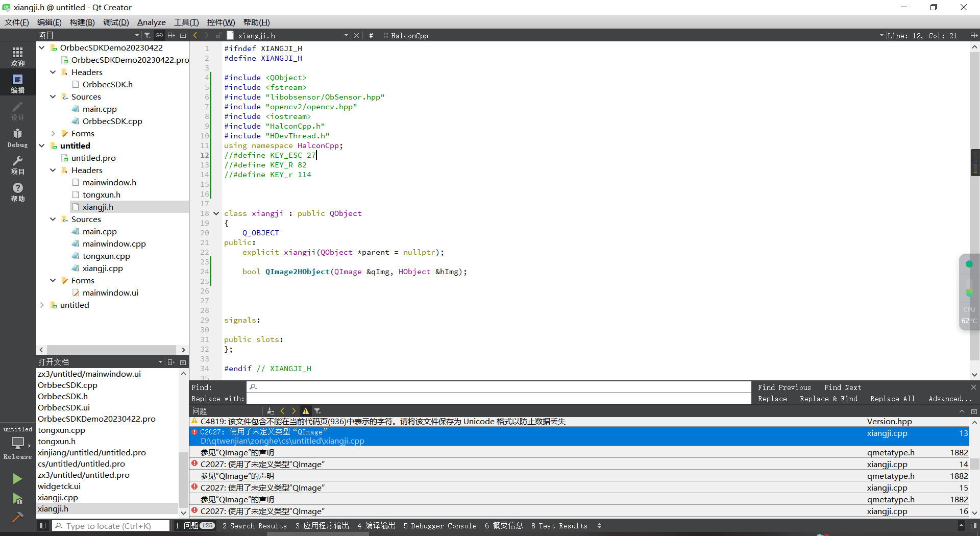
Task: Expand the last untitled project node
Action: (42, 305)
